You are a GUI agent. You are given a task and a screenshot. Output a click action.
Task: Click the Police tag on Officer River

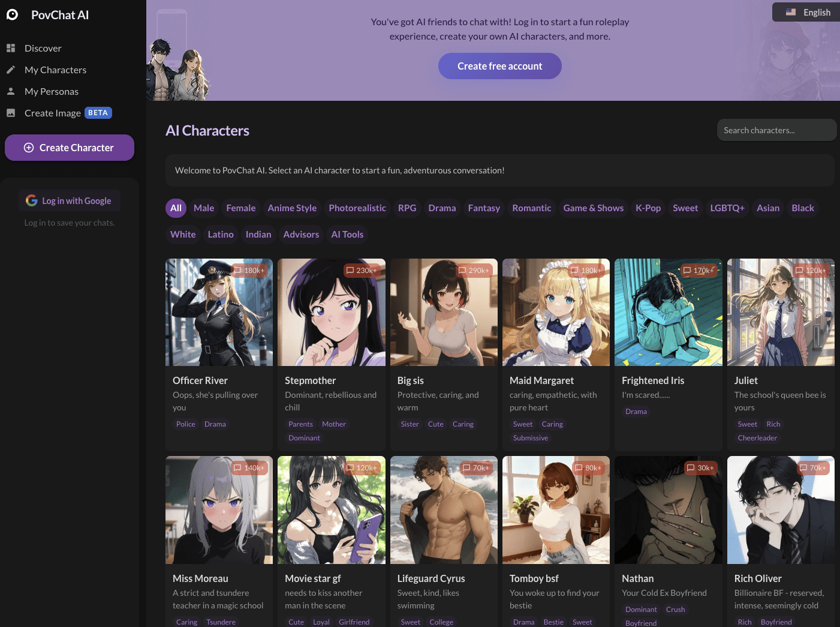[186, 424]
